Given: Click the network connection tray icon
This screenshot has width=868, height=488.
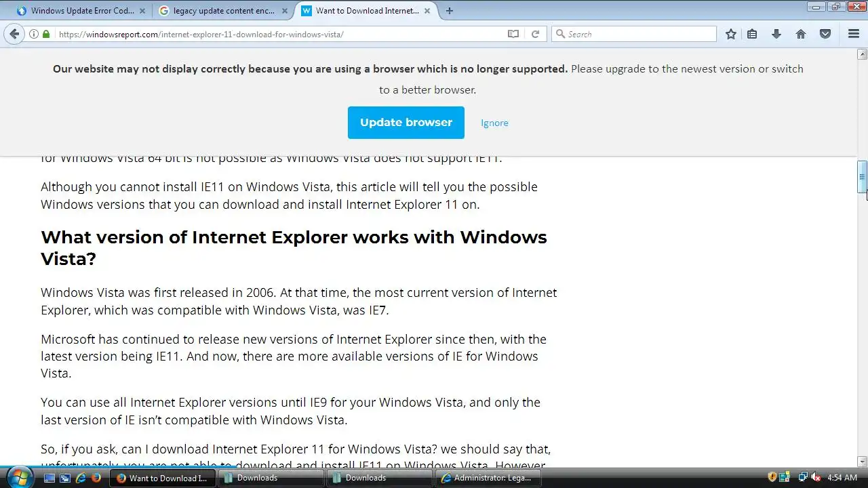Looking at the screenshot, I should coord(803,478).
